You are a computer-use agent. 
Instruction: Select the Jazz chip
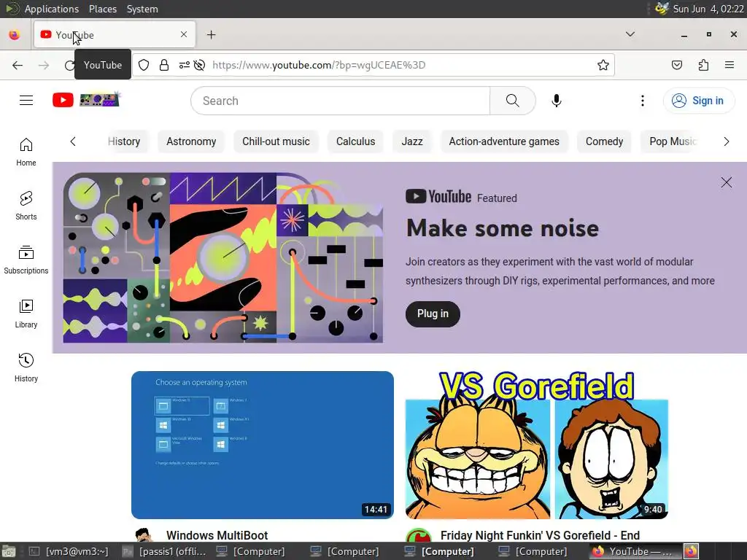tap(412, 141)
